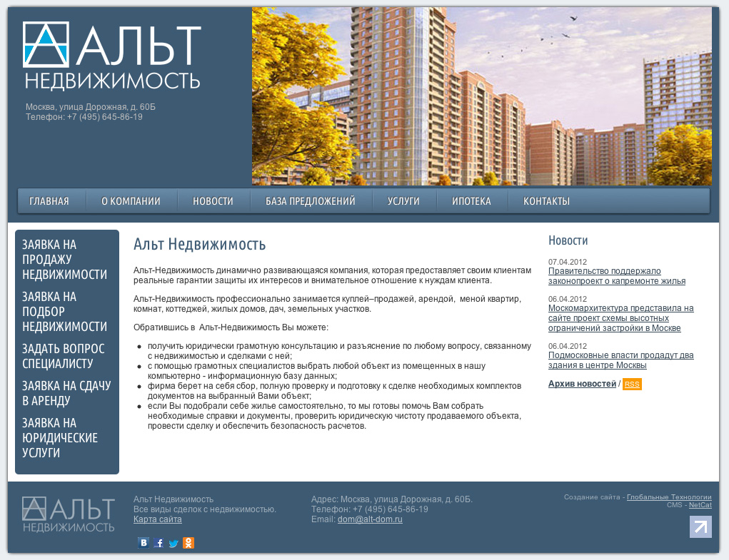Go to О КОМПАНИИ in navigation bar
The image size is (729, 560).
131,201
